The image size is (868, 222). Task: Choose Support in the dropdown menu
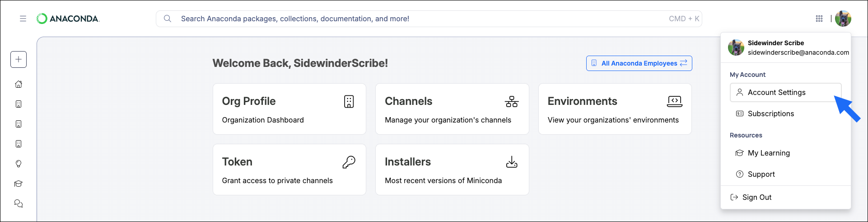pyautogui.click(x=786, y=174)
